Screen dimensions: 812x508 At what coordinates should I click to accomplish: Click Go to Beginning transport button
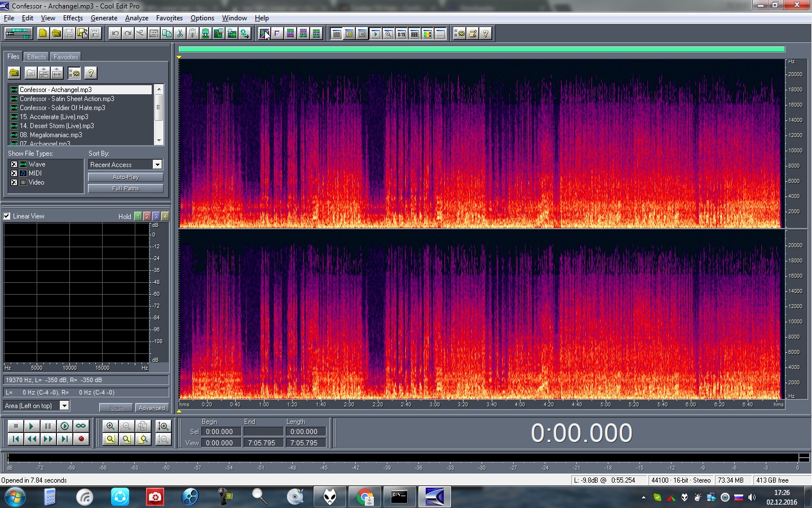pyautogui.click(x=16, y=439)
